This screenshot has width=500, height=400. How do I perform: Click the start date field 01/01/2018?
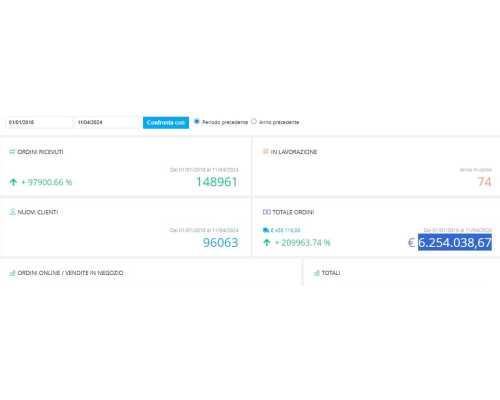(x=39, y=122)
